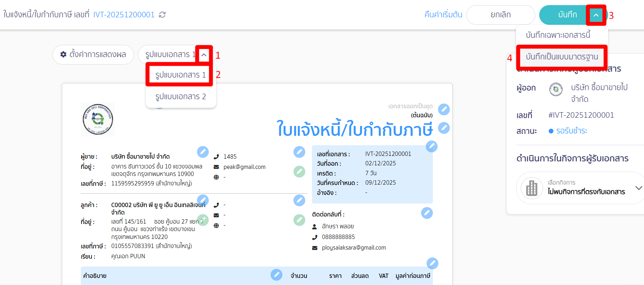644x285 pixels.
Task: Open ตั้งค่าการแสดงผล settings
Action: click(93, 55)
